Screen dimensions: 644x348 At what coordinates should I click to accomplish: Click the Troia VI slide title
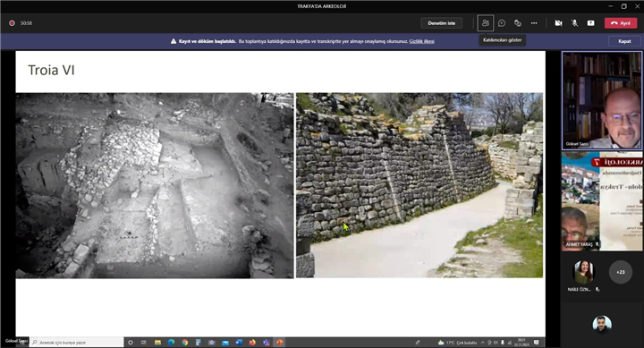[51, 71]
